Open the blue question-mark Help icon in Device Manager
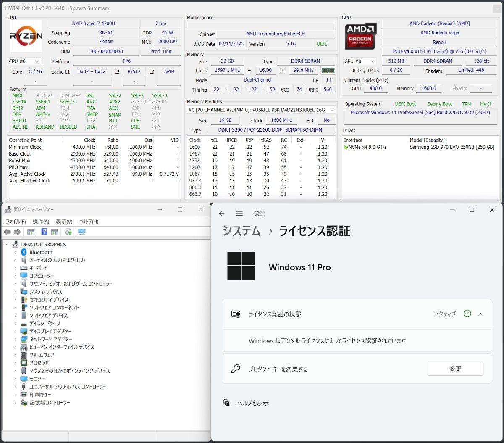504x443 pixels. click(x=44, y=232)
